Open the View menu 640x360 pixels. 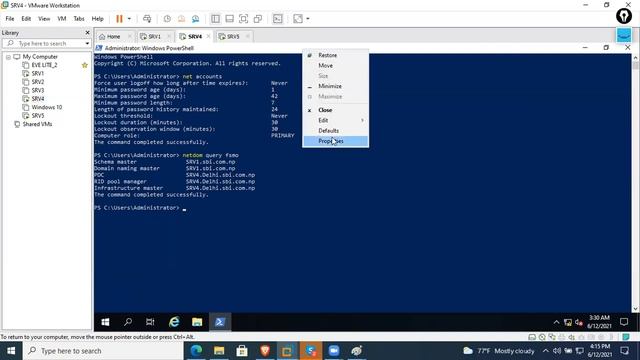(x=44, y=19)
